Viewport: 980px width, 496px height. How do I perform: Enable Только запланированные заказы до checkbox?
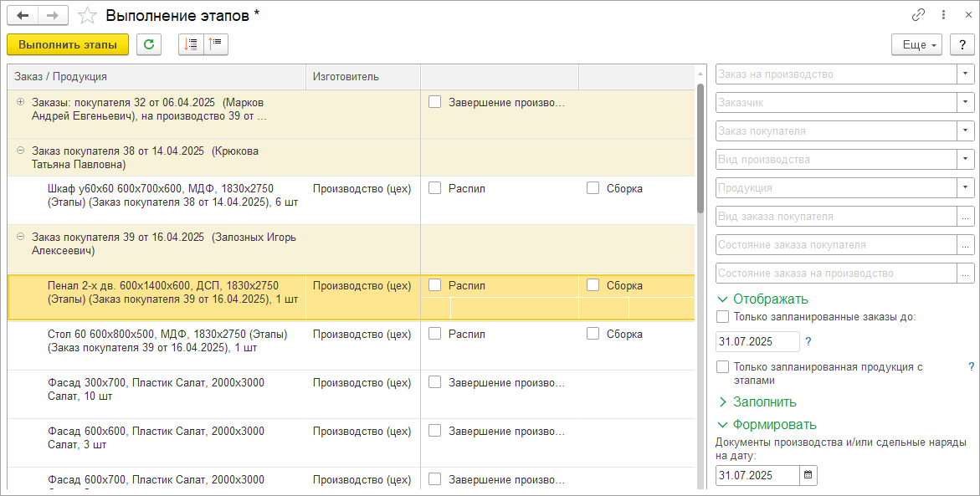[723, 317]
